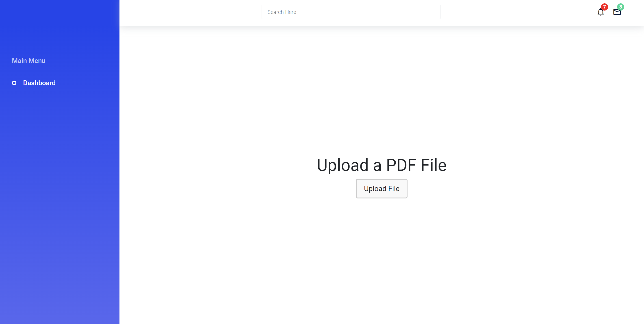Click the Main Menu sidebar heading
Viewport: 644px width, 324px height.
29,61
